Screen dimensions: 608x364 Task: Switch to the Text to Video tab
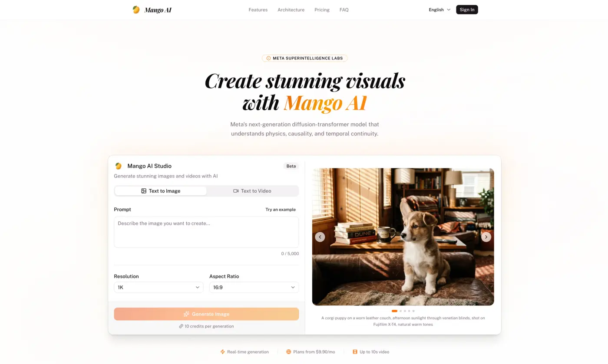coord(252,191)
